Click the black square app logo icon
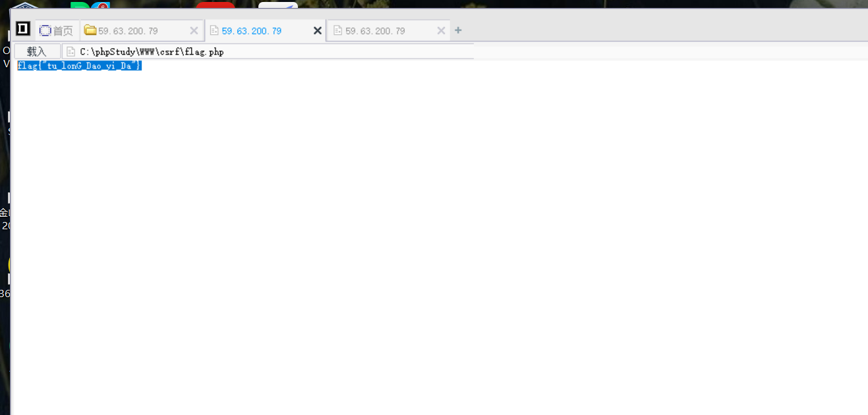This screenshot has height=415, width=868. click(23, 29)
